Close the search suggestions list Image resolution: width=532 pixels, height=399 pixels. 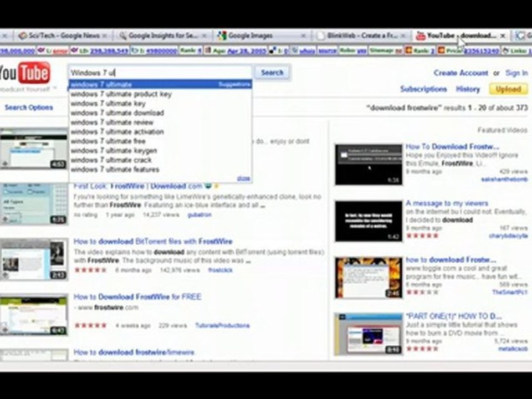pyautogui.click(x=243, y=178)
